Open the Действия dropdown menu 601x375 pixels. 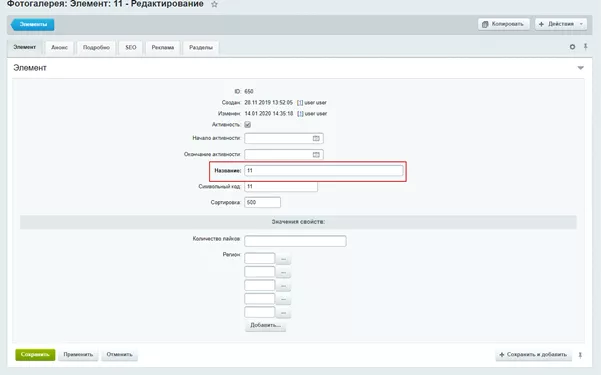(561, 24)
